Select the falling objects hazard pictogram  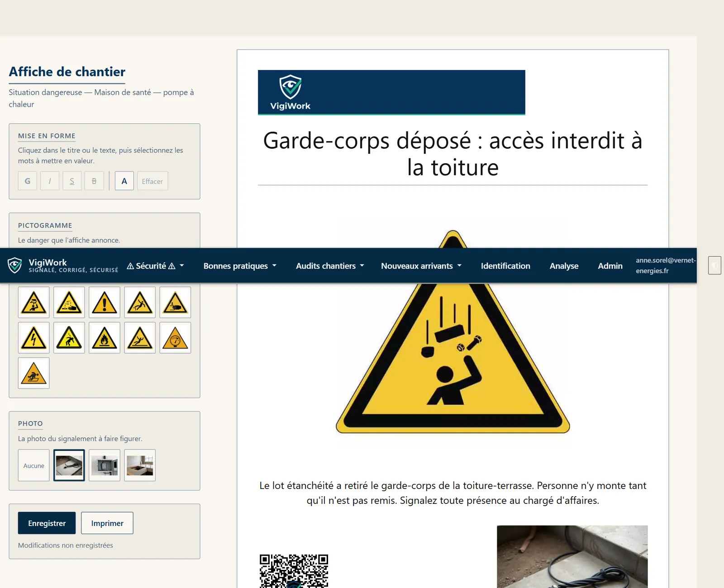(x=34, y=302)
